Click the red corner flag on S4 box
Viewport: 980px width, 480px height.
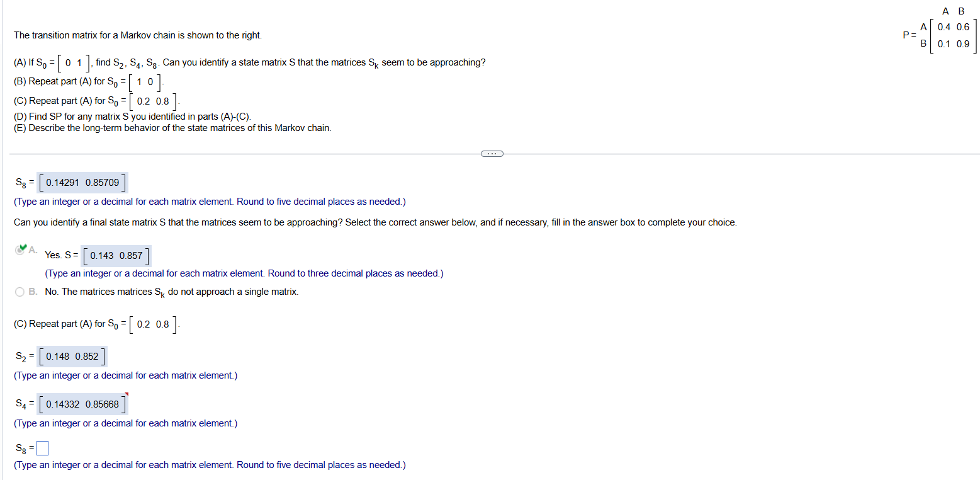point(126,395)
